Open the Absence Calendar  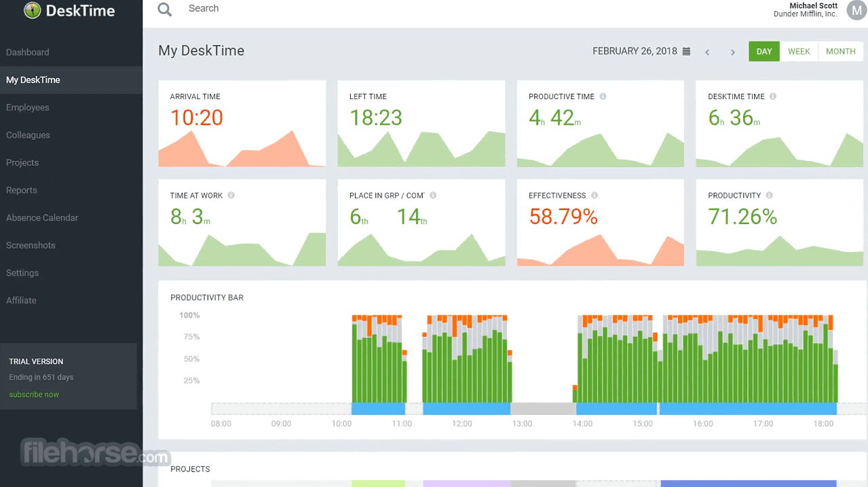coord(42,218)
